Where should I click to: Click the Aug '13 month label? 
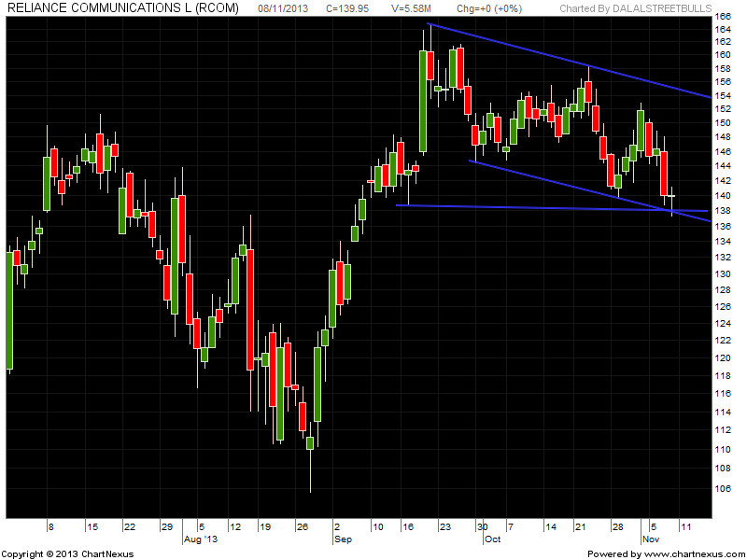pos(201,539)
